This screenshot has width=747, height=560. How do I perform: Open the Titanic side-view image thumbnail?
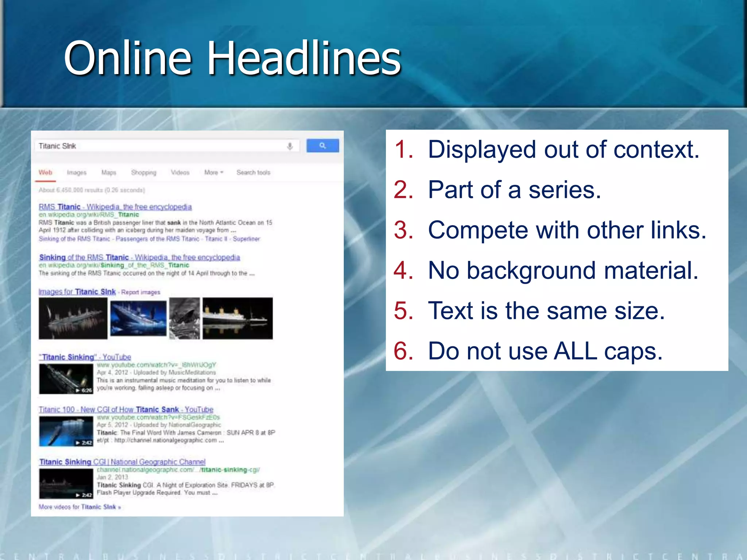pos(237,318)
